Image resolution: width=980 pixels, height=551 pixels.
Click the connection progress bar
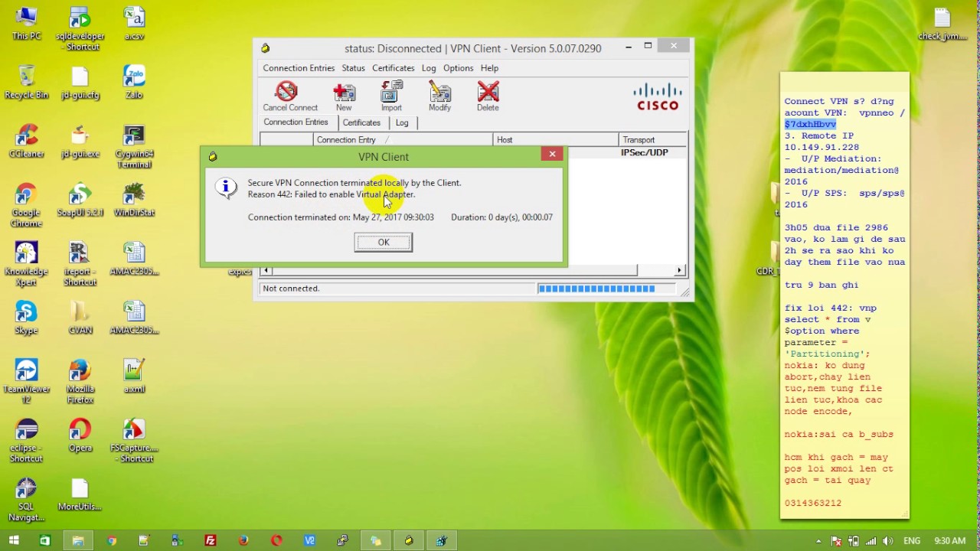click(x=606, y=289)
